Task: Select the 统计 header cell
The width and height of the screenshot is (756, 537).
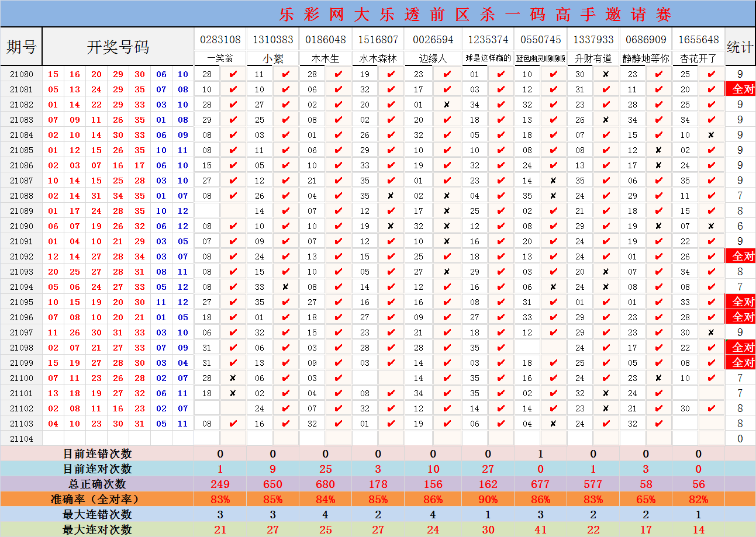Action: [740, 47]
